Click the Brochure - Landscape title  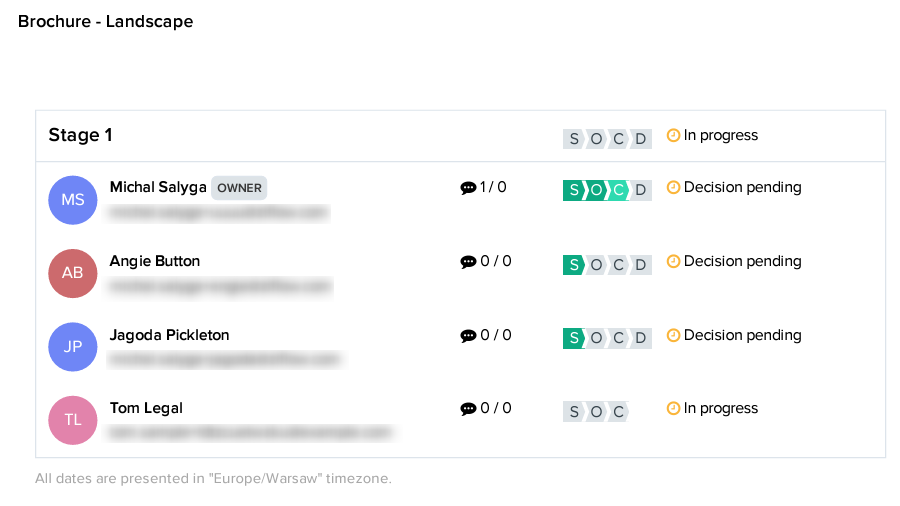point(106,21)
